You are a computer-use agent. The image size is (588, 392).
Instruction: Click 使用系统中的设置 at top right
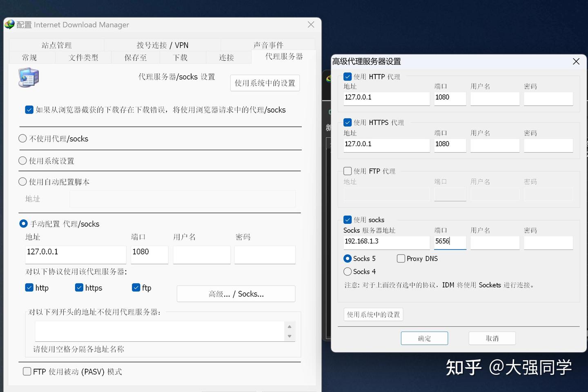265,82
